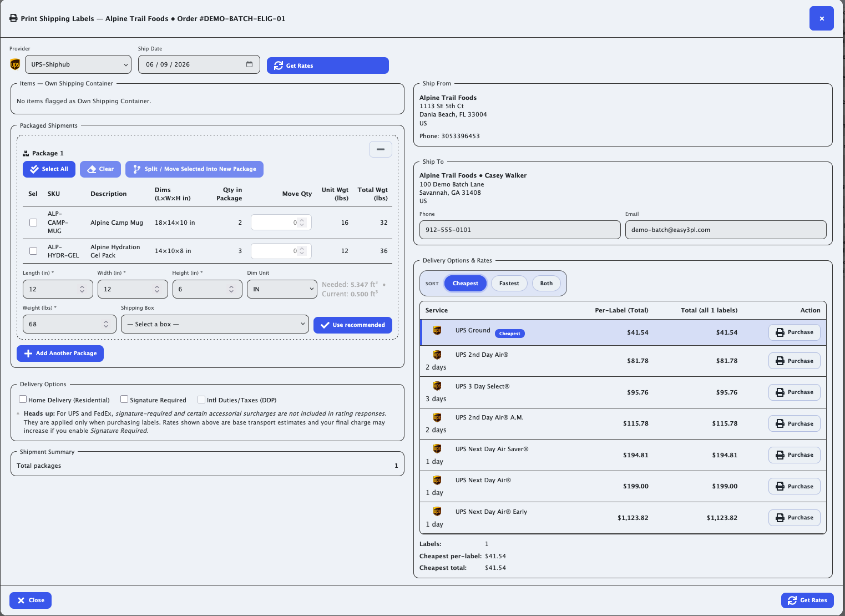This screenshot has width=845, height=616.
Task: Close dialog with the top-right X button
Action: coord(822,18)
